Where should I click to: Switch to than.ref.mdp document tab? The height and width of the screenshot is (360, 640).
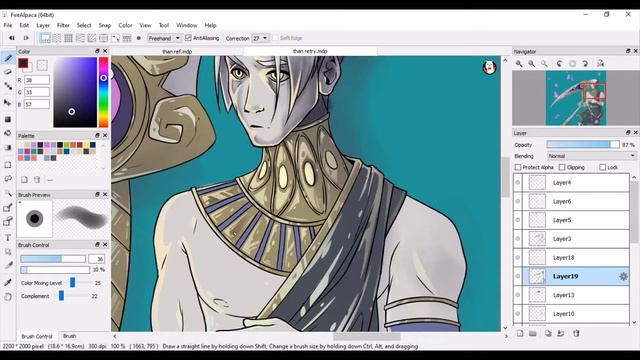[177, 51]
